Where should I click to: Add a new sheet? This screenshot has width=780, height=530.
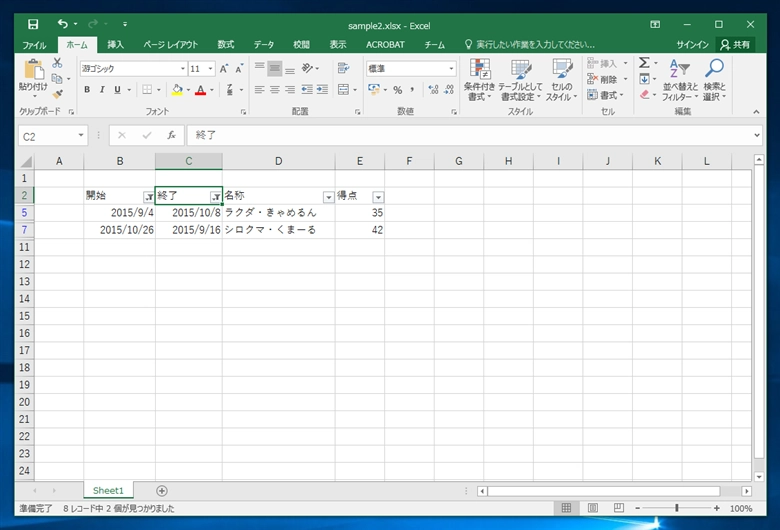(162, 491)
